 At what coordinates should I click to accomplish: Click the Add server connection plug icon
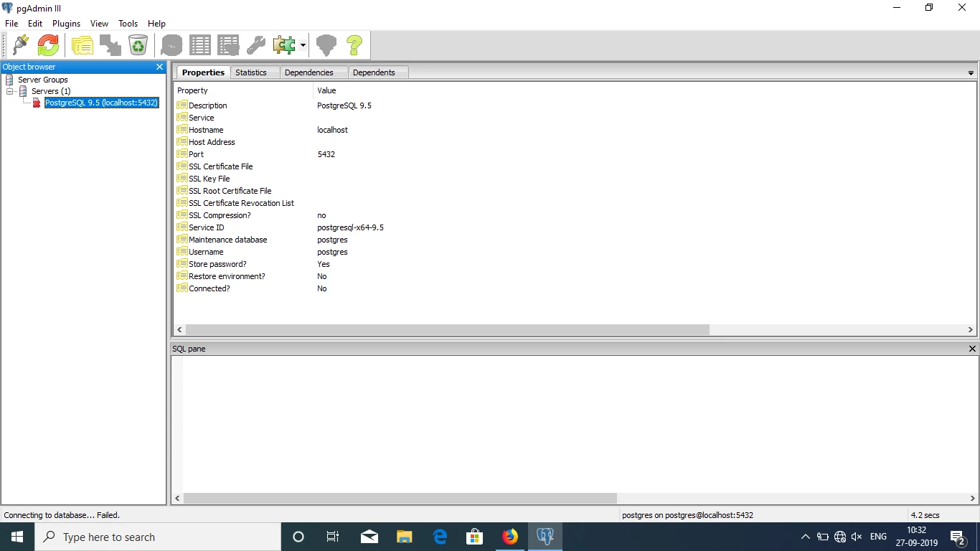click(x=20, y=45)
